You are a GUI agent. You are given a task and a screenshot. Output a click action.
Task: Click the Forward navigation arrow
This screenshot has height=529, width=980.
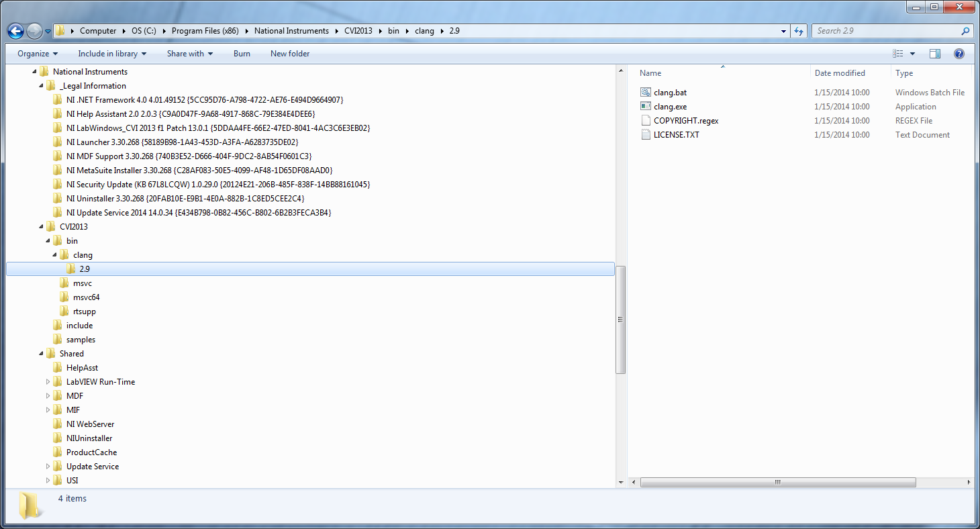[x=34, y=31]
